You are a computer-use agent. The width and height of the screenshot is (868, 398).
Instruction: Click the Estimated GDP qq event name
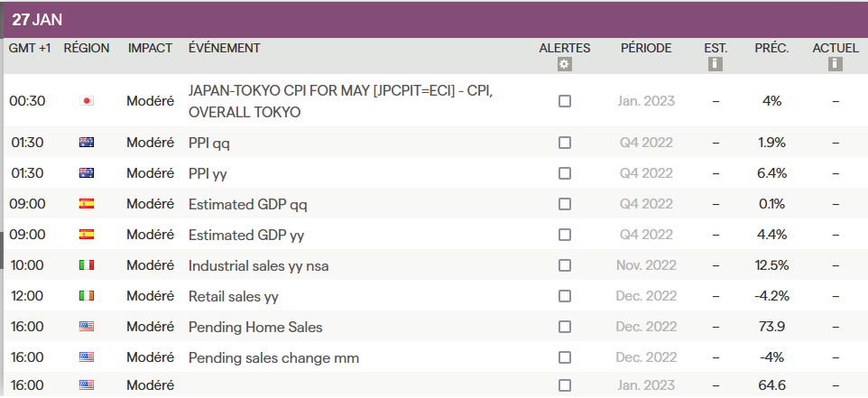(248, 204)
